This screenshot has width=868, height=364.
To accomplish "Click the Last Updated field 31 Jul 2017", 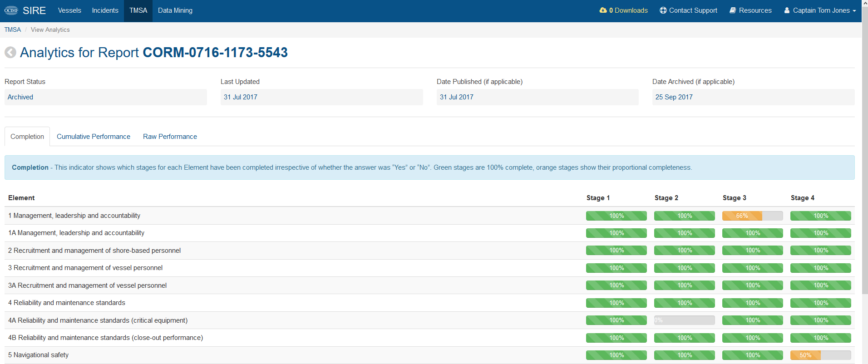I will pyautogui.click(x=322, y=97).
